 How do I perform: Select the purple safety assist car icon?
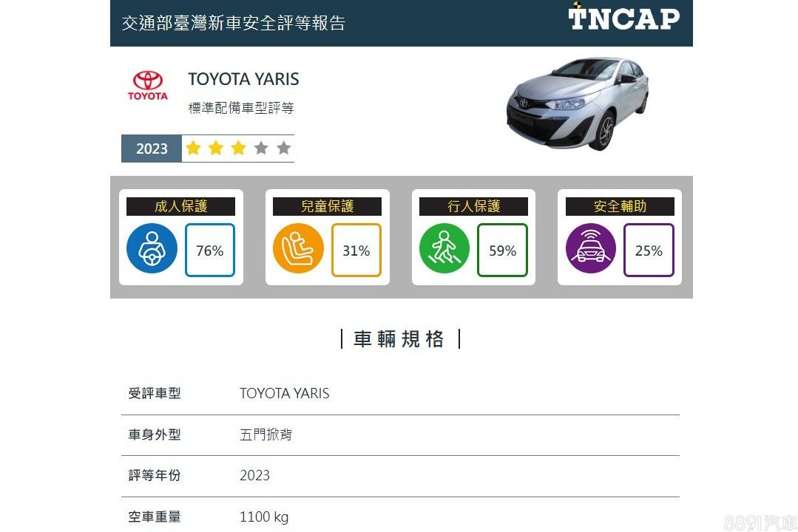(x=591, y=248)
